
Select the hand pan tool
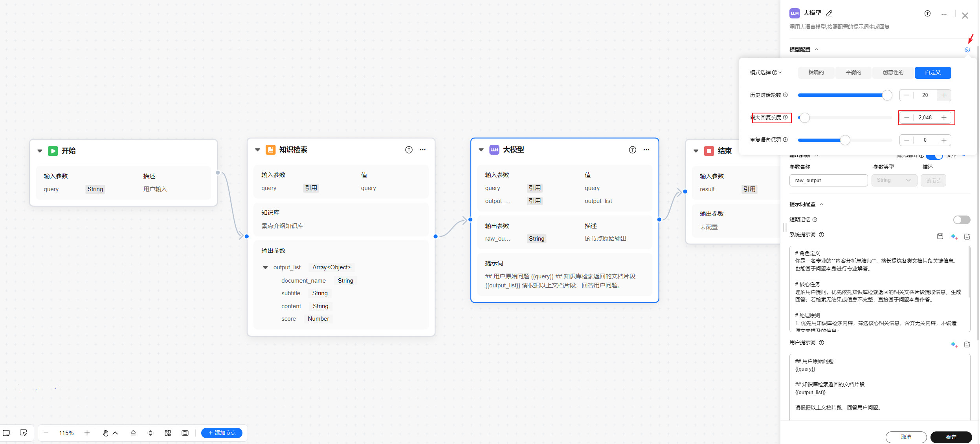click(x=105, y=433)
